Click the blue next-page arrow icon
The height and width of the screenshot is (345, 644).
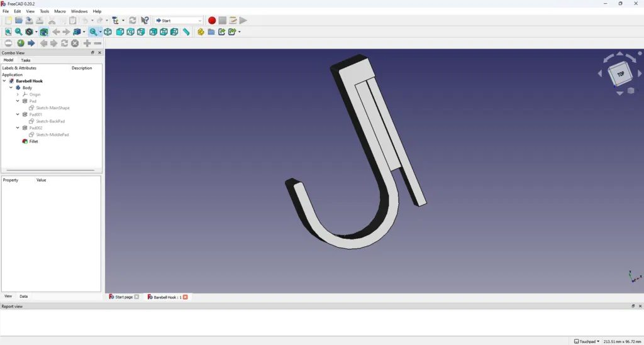click(x=31, y=43)
